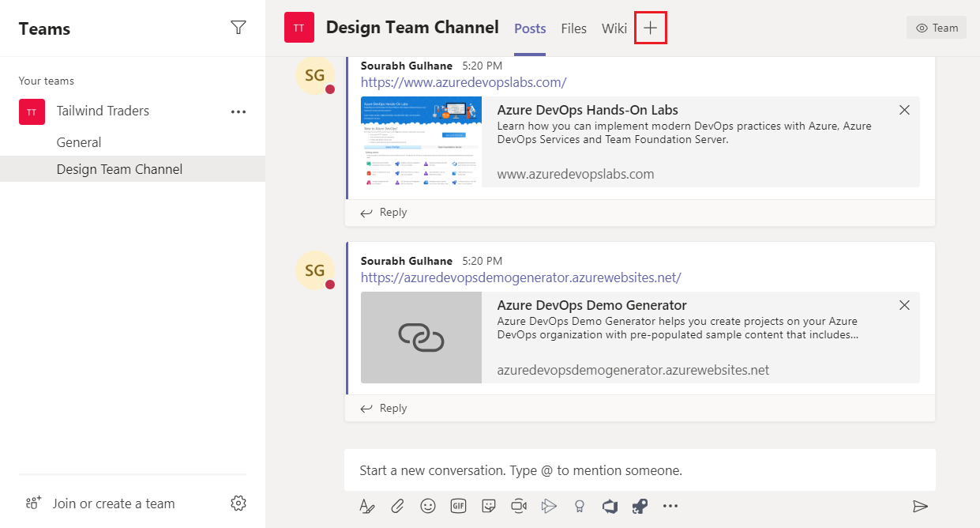Click the Stream play-arrow icon in the compose toolbar

pos(549,506)
